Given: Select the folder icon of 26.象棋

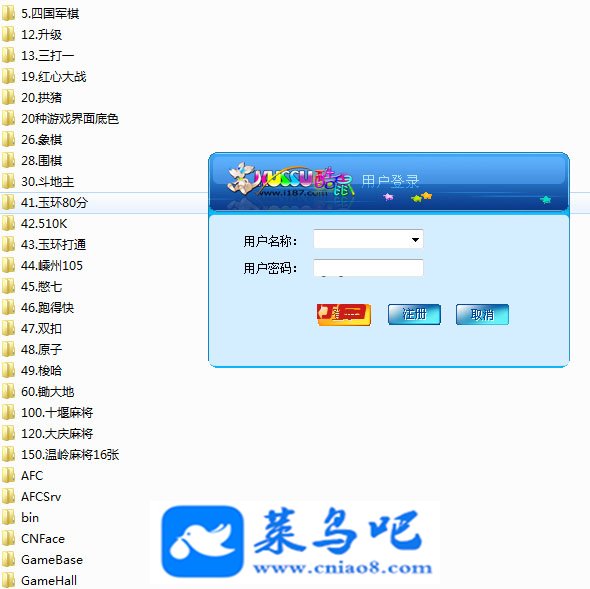Looking at the screenshot, I should (8, 140).
